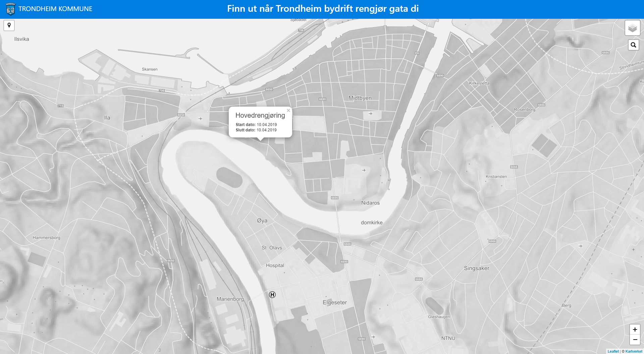Click the church cross symbol near Ila
Viewport: 644px width, 354px height.
[200, 119]
